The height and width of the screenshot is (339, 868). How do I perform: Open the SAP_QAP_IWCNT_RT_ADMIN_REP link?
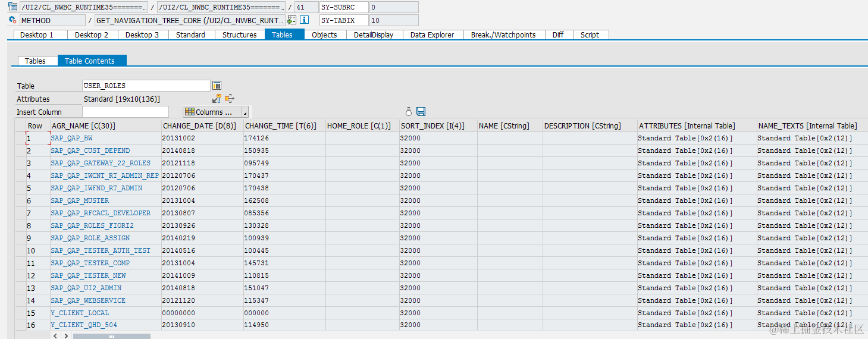pos(105,175)
